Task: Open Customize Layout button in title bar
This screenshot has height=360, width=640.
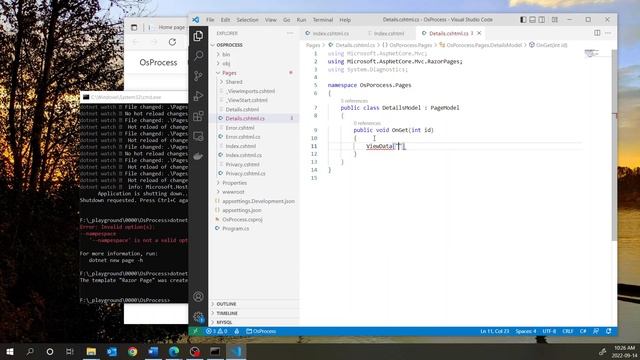Action: coord(555,20)
